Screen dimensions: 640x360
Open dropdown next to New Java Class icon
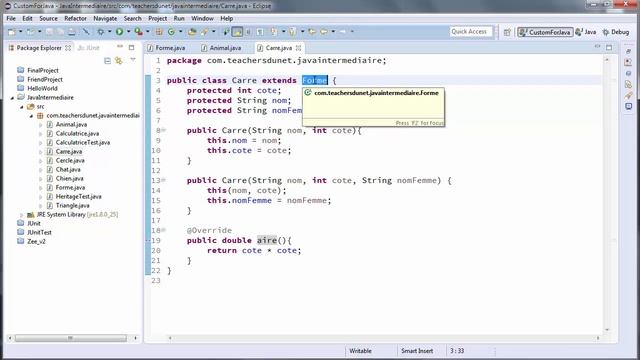[180, 31]
